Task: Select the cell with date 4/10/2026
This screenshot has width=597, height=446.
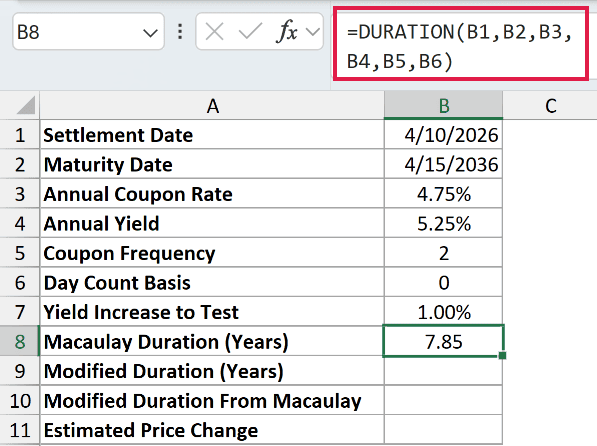Action: click(444, 135)
